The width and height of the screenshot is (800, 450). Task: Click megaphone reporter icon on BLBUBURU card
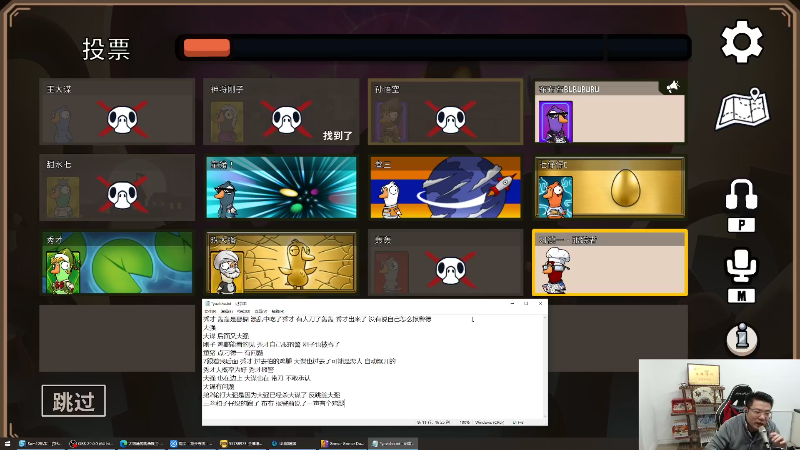coord(672,87)
